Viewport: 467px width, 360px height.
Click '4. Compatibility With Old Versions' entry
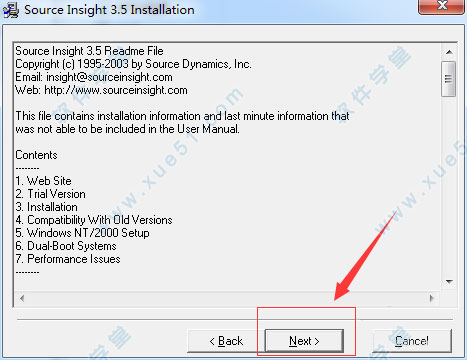94,220
